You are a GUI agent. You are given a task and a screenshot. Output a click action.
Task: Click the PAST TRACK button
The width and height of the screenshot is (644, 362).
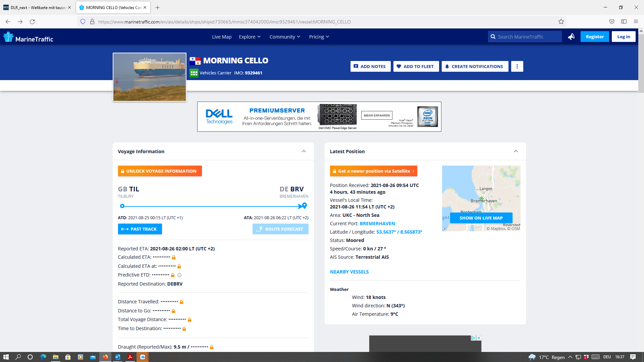(140, 229)
